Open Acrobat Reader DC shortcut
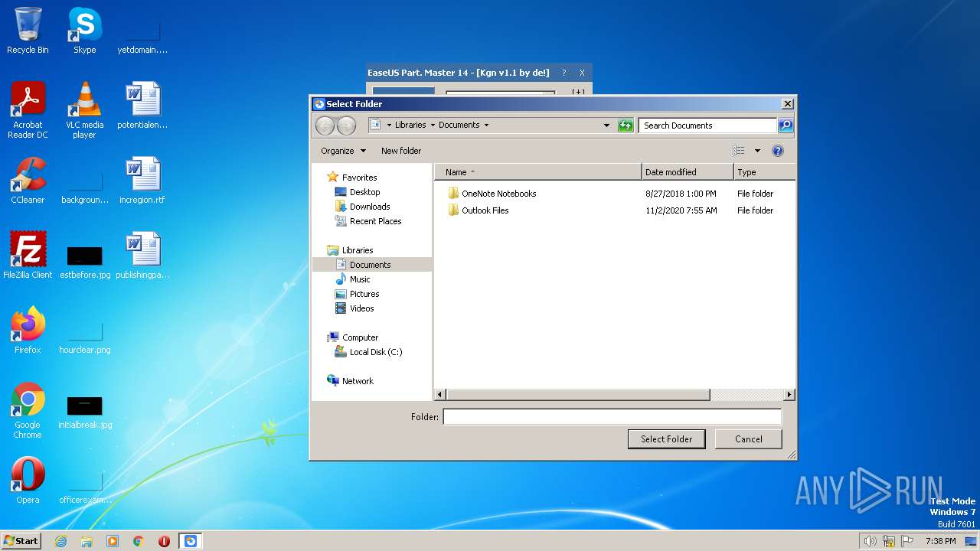 pos(28,110)
